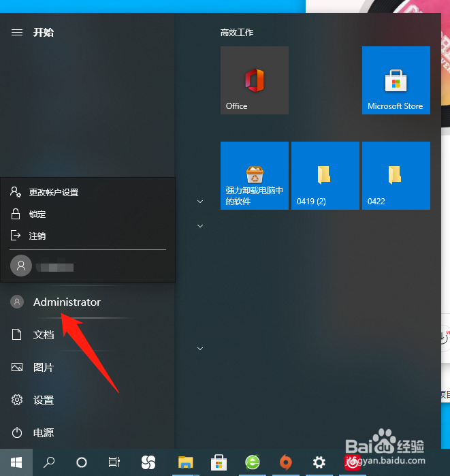The width and height of the screenshot is (450, 476).
Task: Open Task View on the taskbar
Action: click(114, 462)
